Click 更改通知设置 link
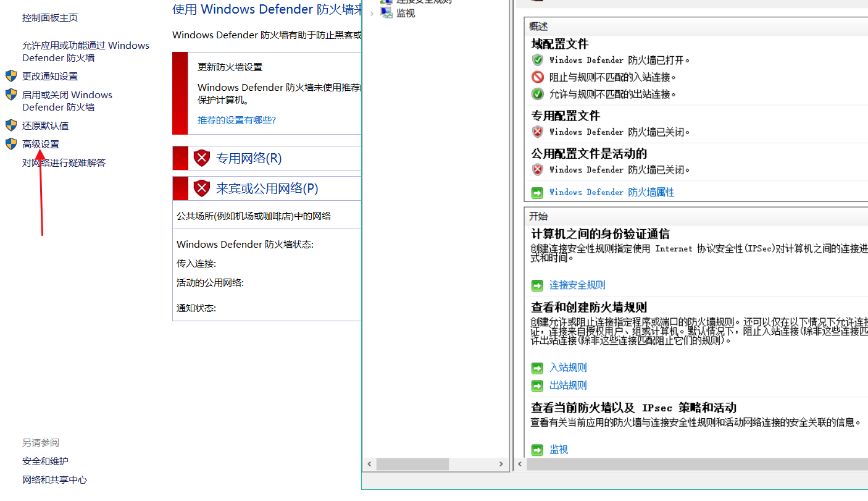868x501 pixels. tap(50, 76)
